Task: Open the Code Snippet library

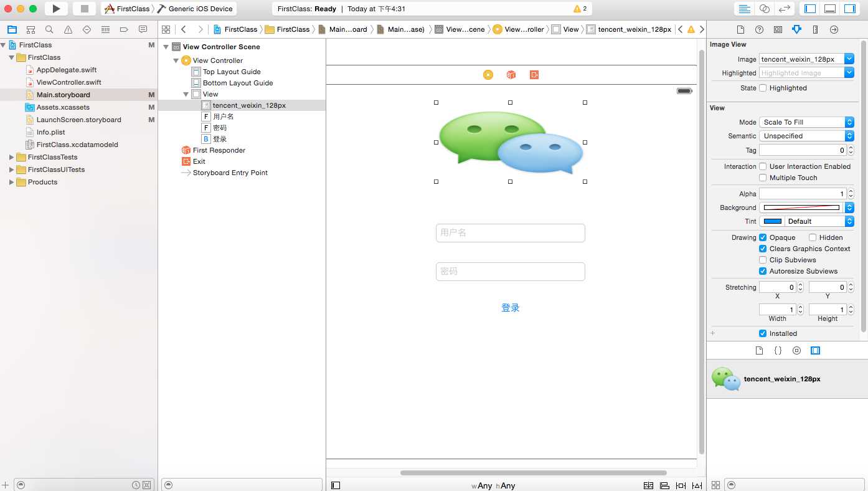Action: coord(778,350)
